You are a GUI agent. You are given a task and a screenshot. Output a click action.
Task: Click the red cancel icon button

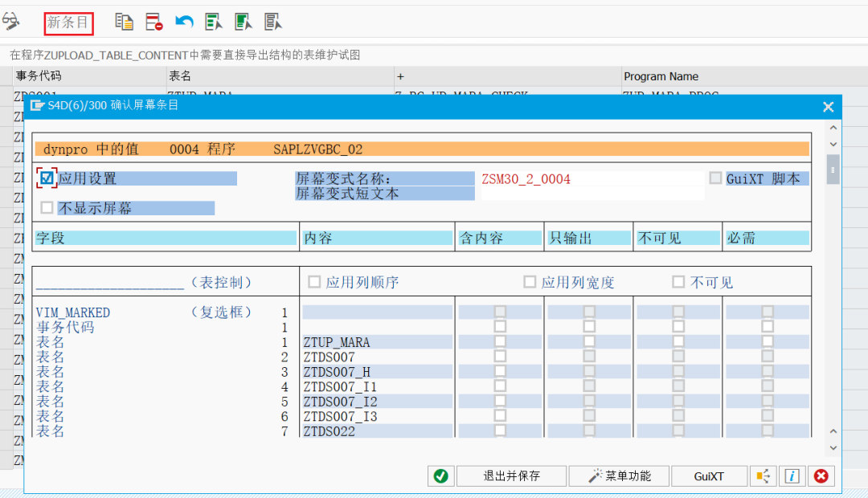(x=821, y=476)
